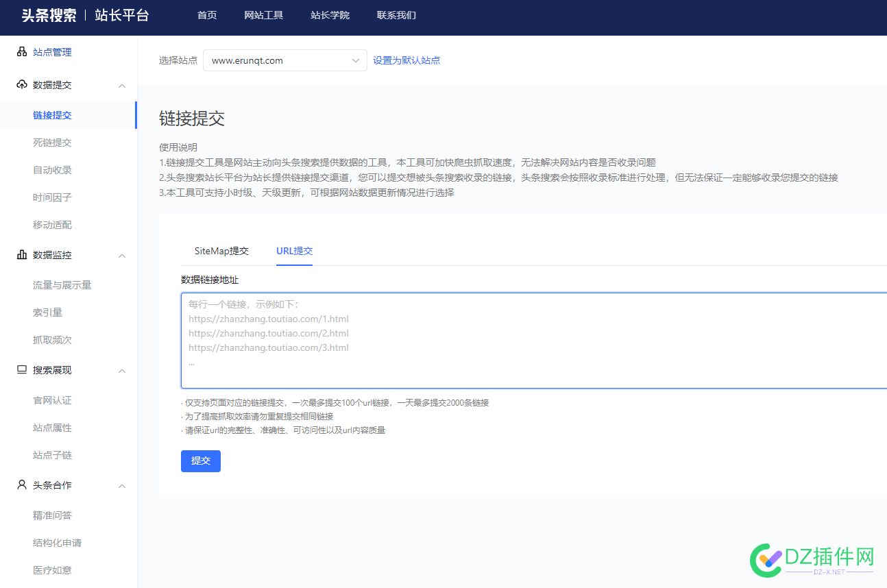Click the 链接提交 page heading

pos(192,118)
